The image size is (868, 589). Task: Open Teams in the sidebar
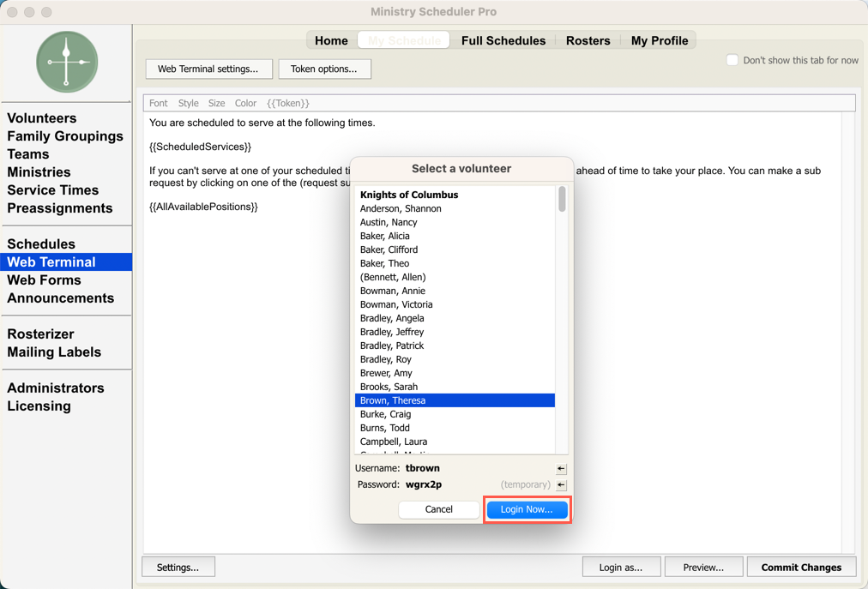coord(28,153)
